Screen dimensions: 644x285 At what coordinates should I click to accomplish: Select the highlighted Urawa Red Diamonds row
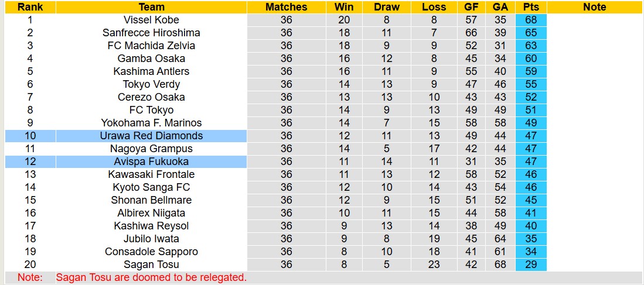click(151, 136)
